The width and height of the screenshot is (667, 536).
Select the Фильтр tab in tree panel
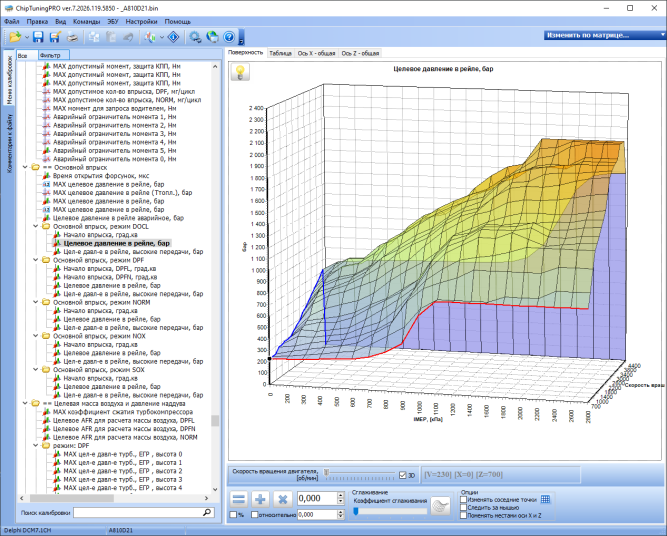(x=54, y=55)
